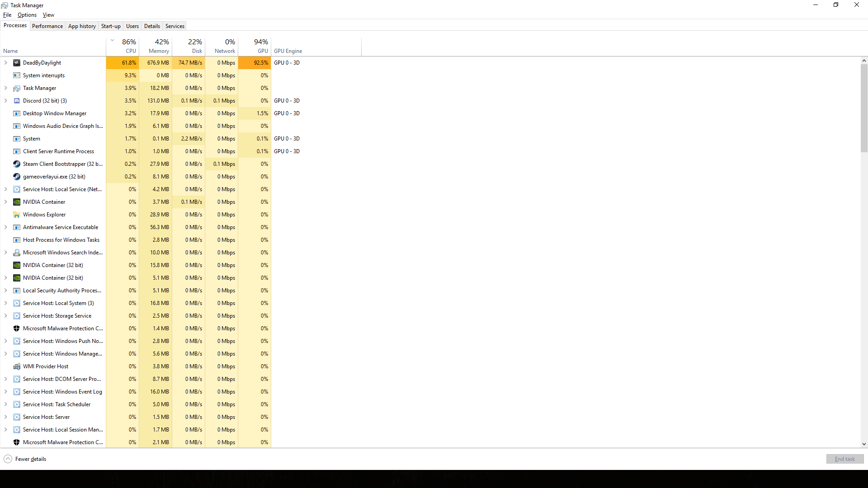
Task: Click the gameoverlayui.exe process icon
Action: (x=17, y=176)
